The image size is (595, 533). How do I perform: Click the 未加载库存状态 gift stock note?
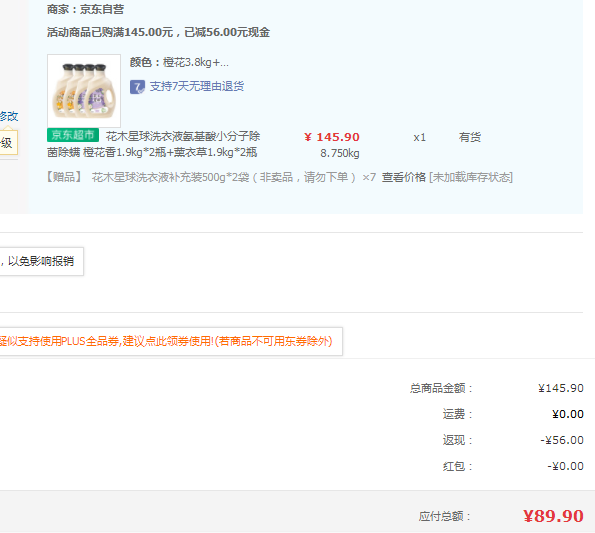(x=471, y=177)
